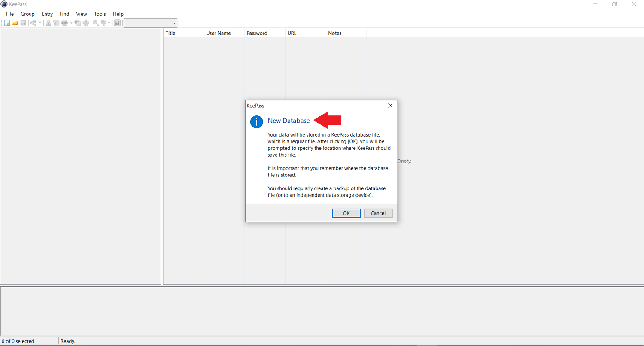Confirm the New Database dialog with OK
The image size is (644, 346).
pos(346,213)
